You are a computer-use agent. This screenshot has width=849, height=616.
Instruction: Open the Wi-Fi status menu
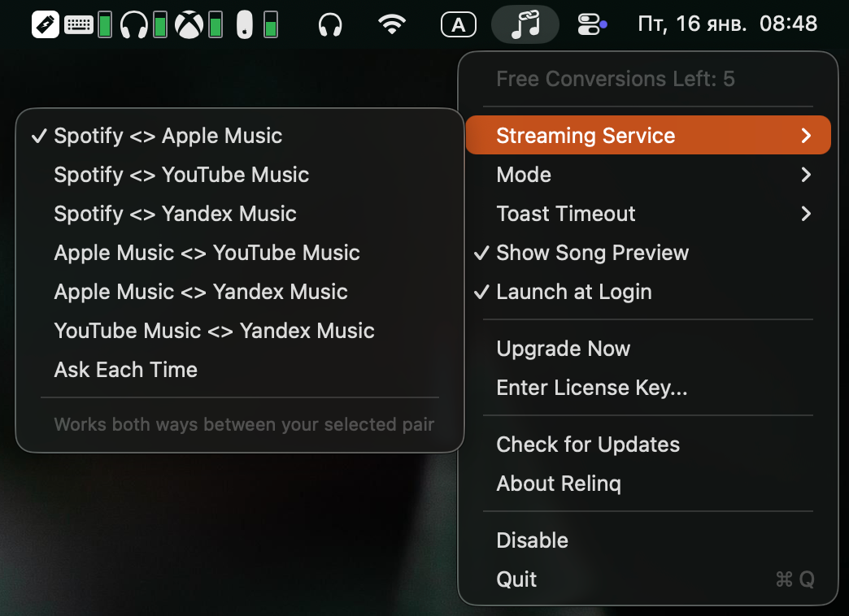click(x=393, y=24)
